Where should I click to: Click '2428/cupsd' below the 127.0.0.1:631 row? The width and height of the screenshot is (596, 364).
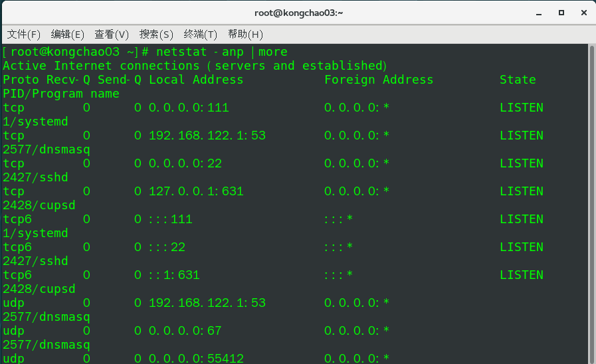pyautogui.click(x=39, y=205)
